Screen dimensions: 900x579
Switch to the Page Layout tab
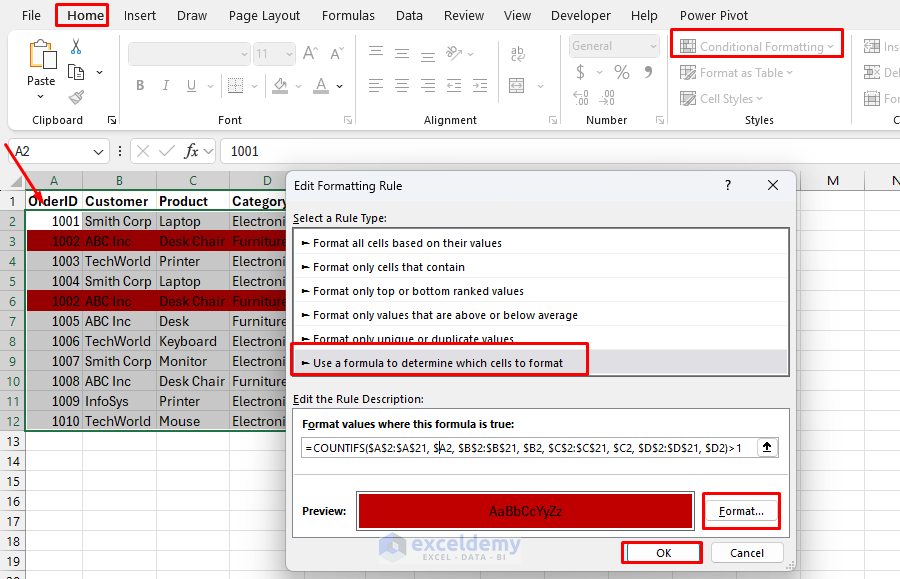[264, 15]
